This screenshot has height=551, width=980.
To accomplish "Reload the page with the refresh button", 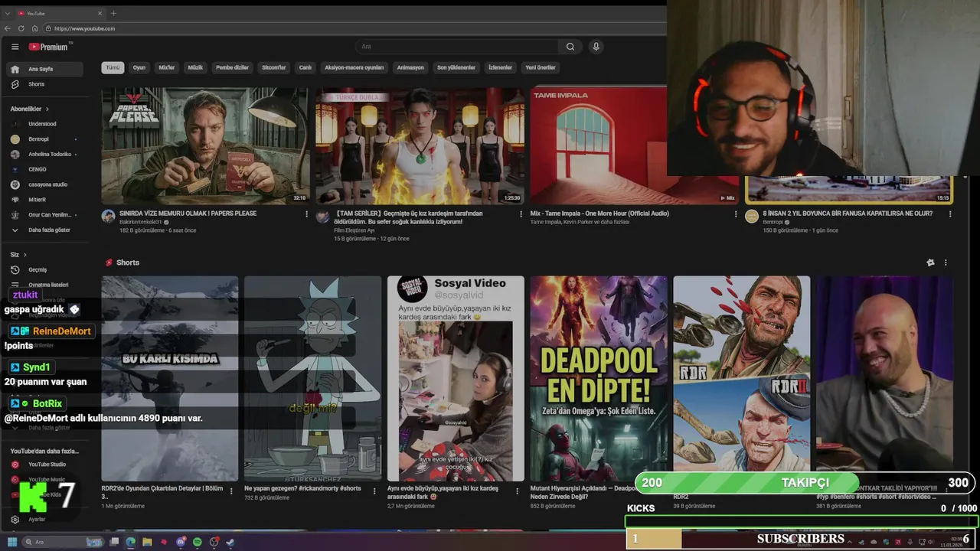I will coord(21,28).
